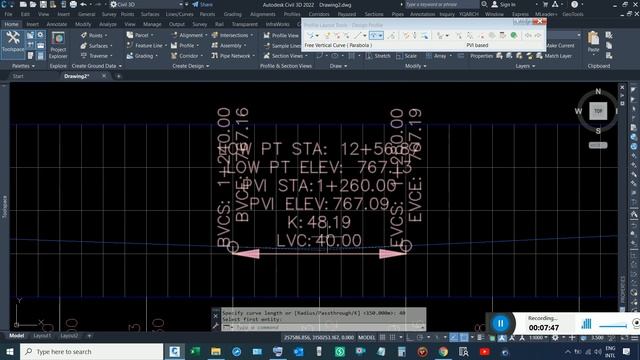The width and height of the screenshot is (640, 360).
Task: Click the Plot printer icon in quick access
Action: [x=73, y=4]
